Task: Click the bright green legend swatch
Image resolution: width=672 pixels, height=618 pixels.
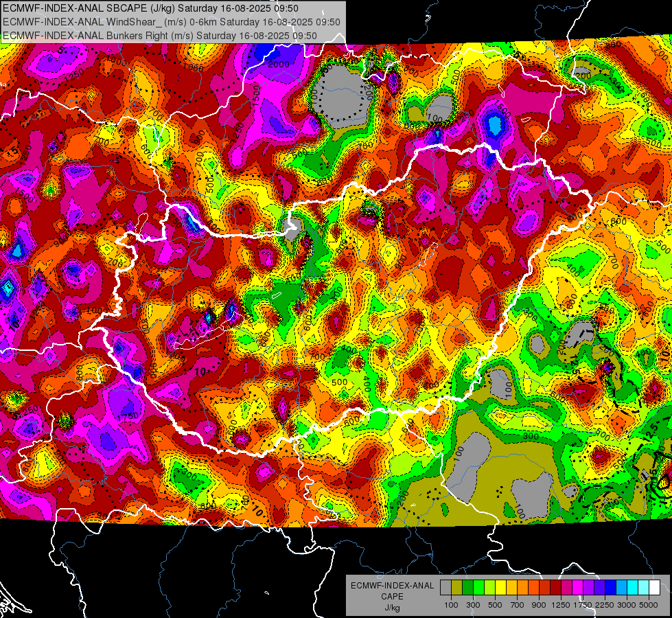Action: click(478, 588)
